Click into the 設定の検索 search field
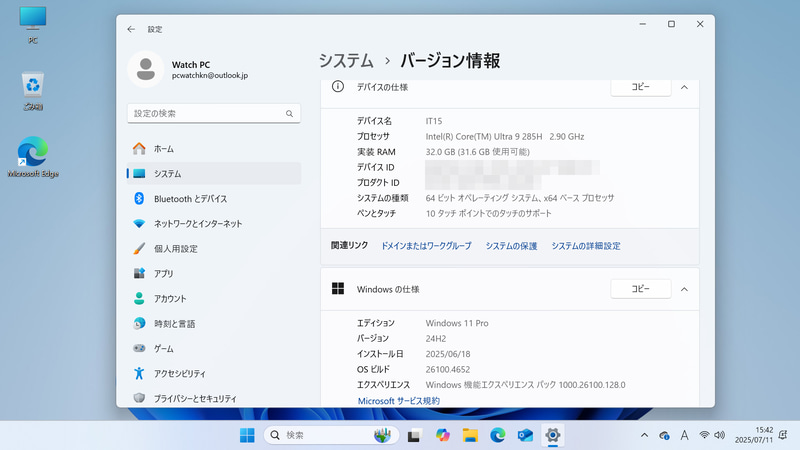 214,113
